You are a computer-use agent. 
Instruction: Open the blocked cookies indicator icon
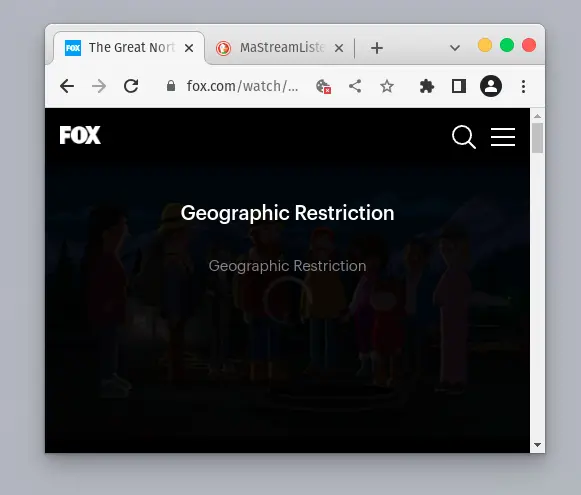point(323,86)
